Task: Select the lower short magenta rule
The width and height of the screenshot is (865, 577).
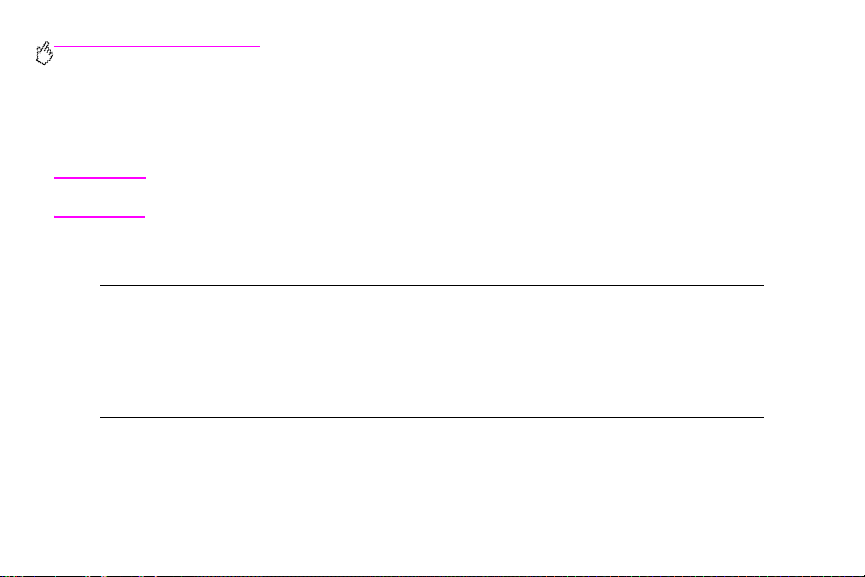Action: click(99, 217)
